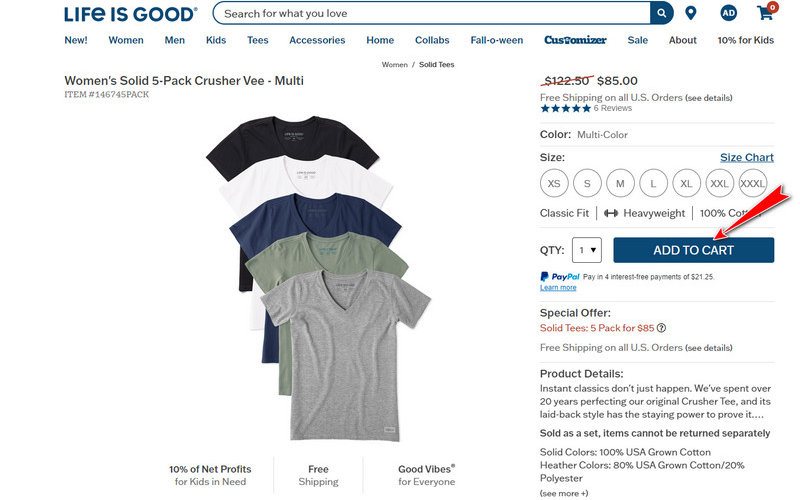The height and width of the screenshot is (500, 800).
Task: Select size M
Action: pos(620,184)
